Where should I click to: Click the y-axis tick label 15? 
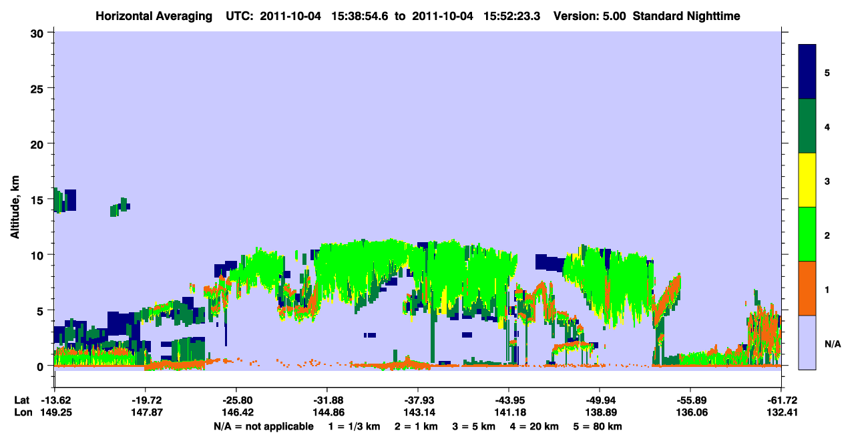39,199
